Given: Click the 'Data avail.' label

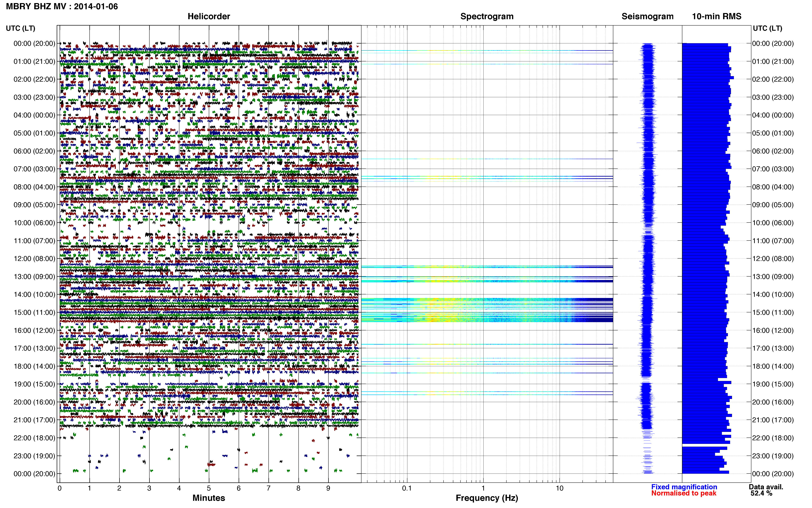Looking at the screenshot, I should point(766,487).
